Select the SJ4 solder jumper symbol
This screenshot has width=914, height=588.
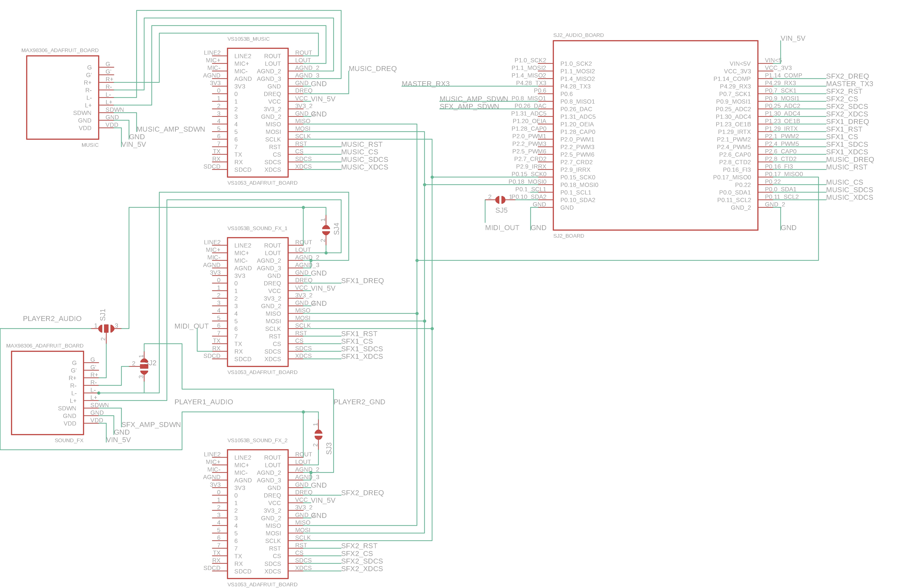pos(326,230)
